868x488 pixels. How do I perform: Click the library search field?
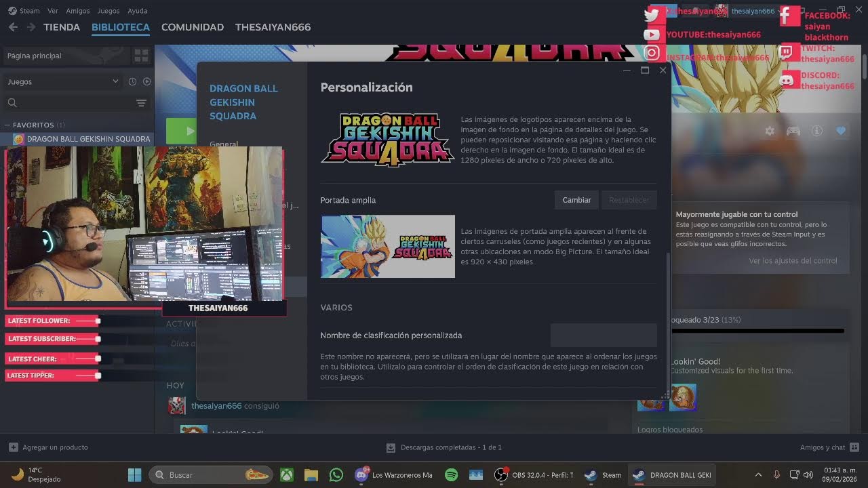(x=68, y=103)
